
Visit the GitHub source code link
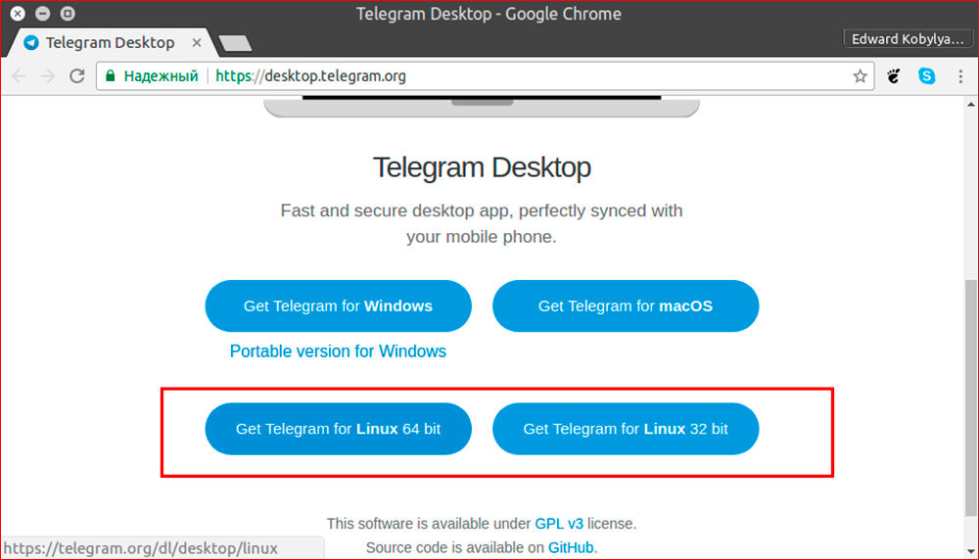point(571,547)
